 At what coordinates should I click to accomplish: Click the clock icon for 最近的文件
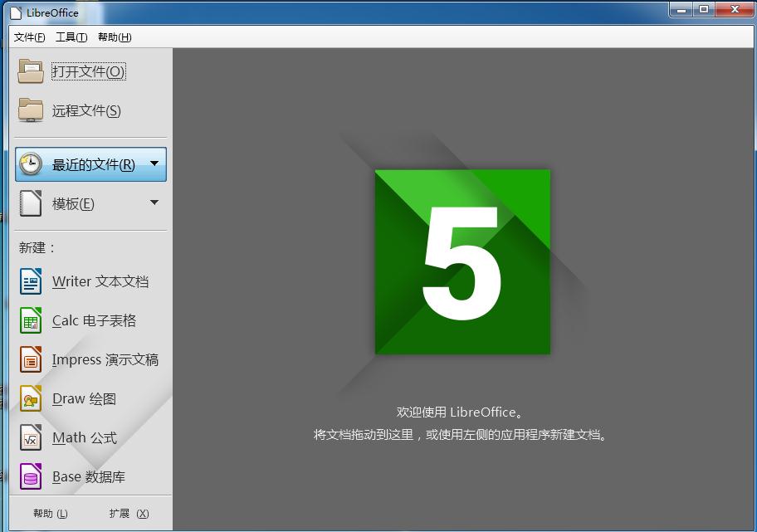[31, 164]
